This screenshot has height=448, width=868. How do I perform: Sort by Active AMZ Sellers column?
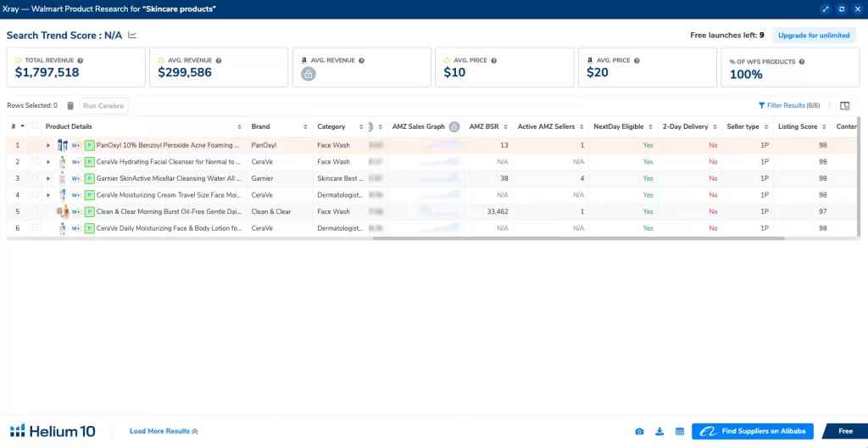point(581,127)
